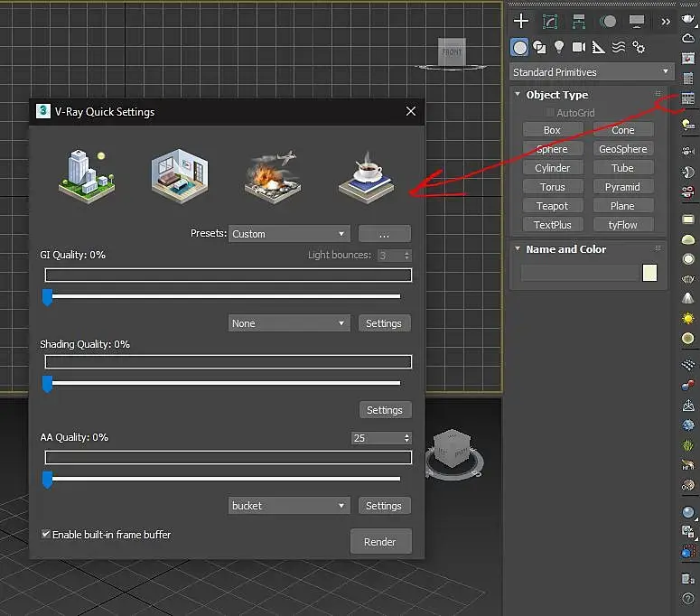
Task: Create a GeoSphere primitive
Action: (x=623, y=149)
